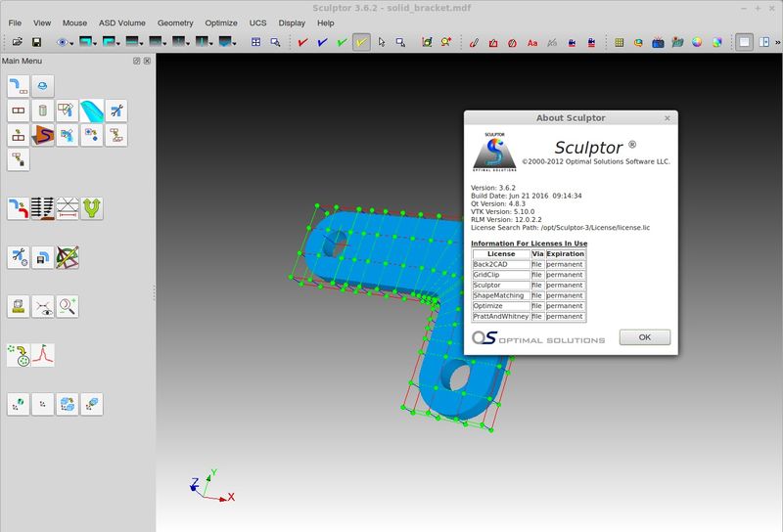783x532 pixels.
Task: Toggle the single-pane view button
Action: coord(744,42)
